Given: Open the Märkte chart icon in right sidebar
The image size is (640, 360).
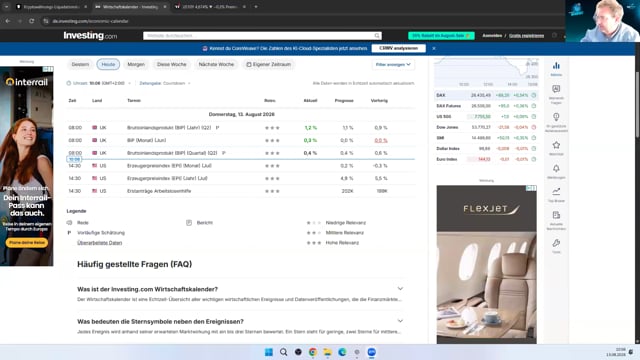Looking at the screenshot, I should point(556,66).
